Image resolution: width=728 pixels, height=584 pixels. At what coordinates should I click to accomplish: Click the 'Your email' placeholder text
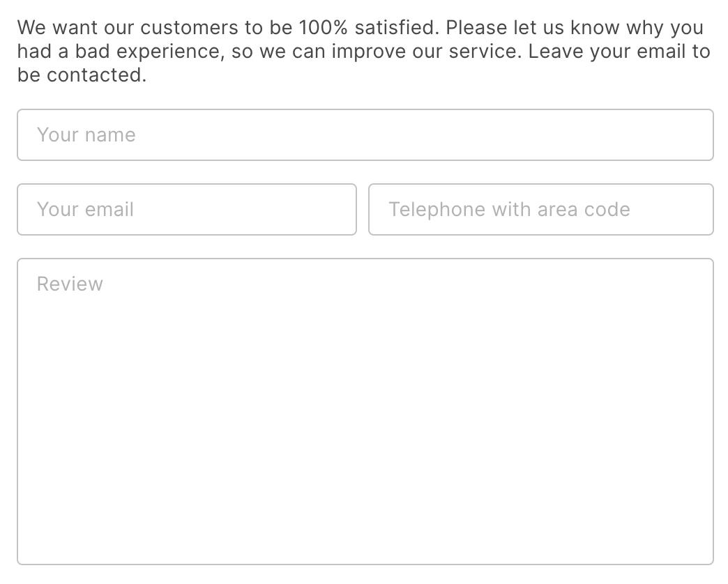pos(85,210)
